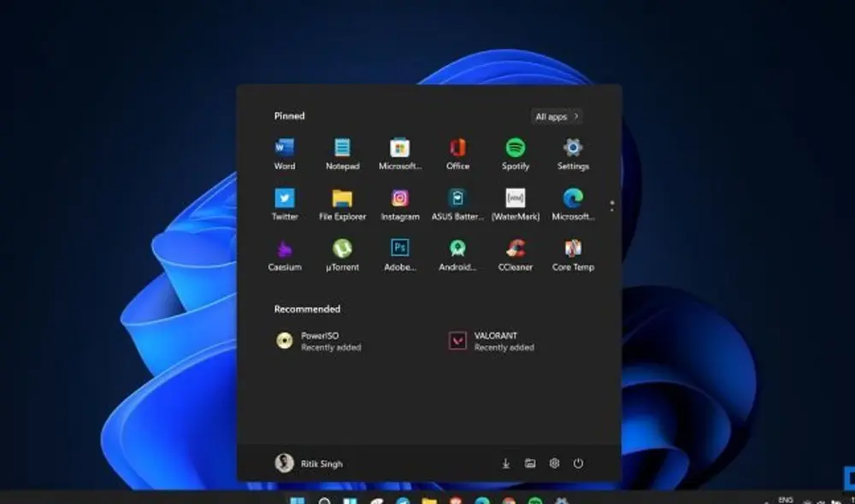Open Settings via the gear near power
Viewport: 855px width, 504px height.
553,463
